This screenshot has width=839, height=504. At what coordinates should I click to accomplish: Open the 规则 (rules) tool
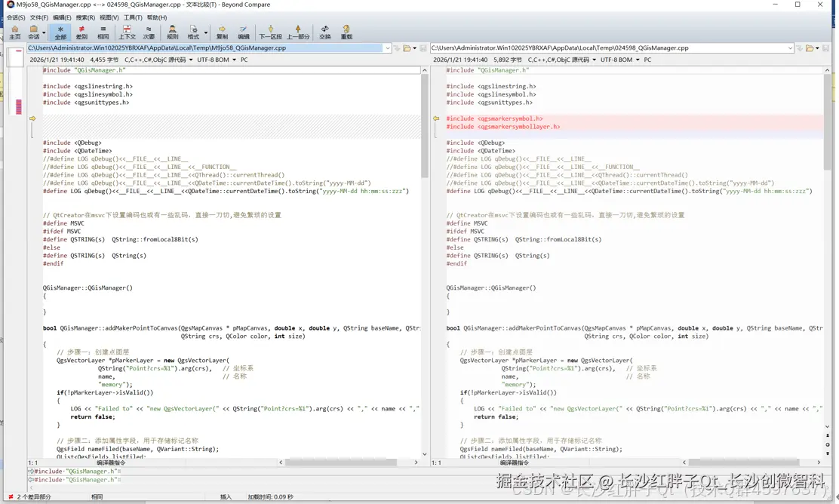[172, 32]
